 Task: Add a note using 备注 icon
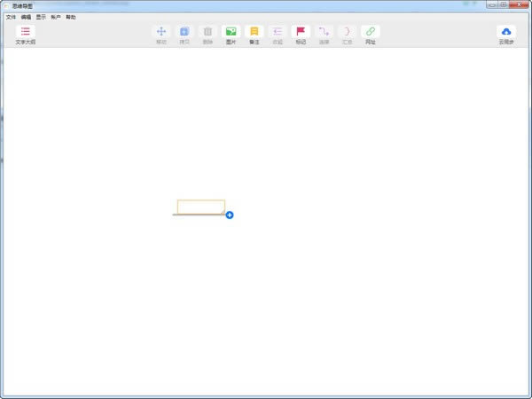click(x=254, y=32)
